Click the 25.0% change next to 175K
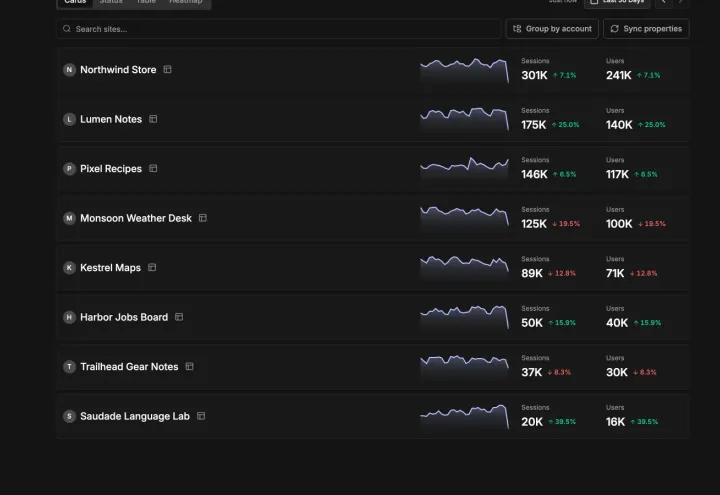The height and width of the screenshot is (495, 720). pyautogui.click(x=565, y=124)
